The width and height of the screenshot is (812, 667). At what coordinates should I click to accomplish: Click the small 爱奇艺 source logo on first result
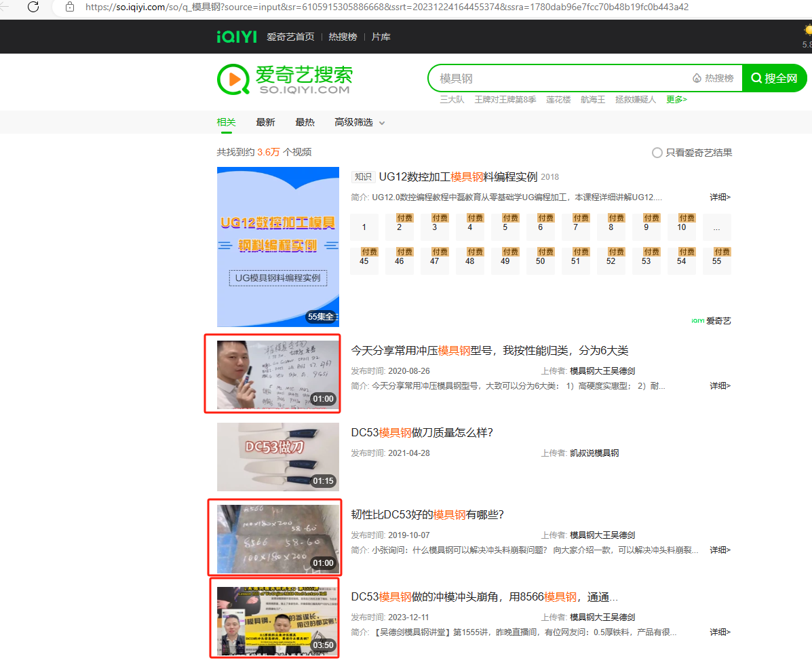[711, 321]
